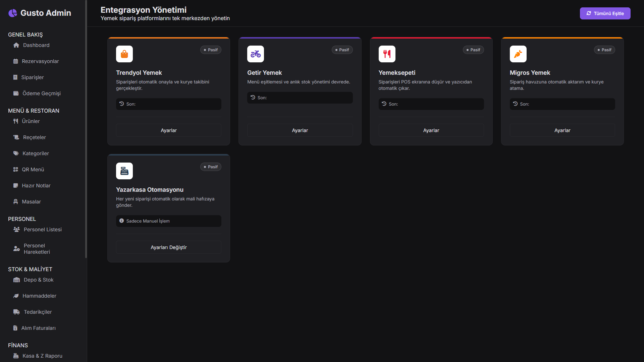The height and width of the screenshot is (362, 644).
Task: Click the Pasif badge on Trendyol Yemek
Action: (x=211, y=50)
